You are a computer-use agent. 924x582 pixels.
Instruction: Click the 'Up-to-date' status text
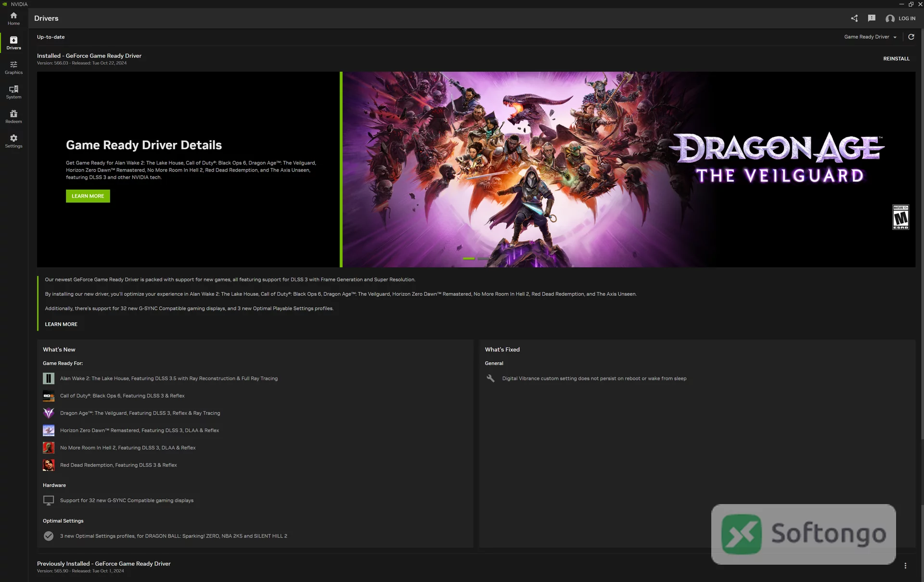pyautogui.click(x=51, y=37)
